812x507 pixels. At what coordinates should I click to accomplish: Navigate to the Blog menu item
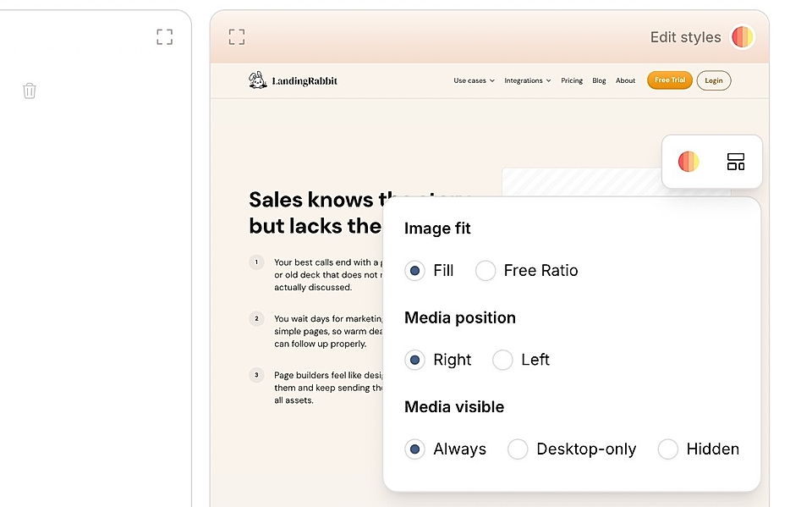click(599, 80)
